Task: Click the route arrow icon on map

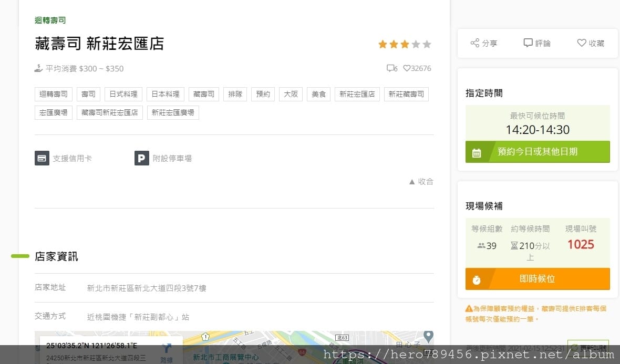Action: pyautogui.click(x=167, y=349)
